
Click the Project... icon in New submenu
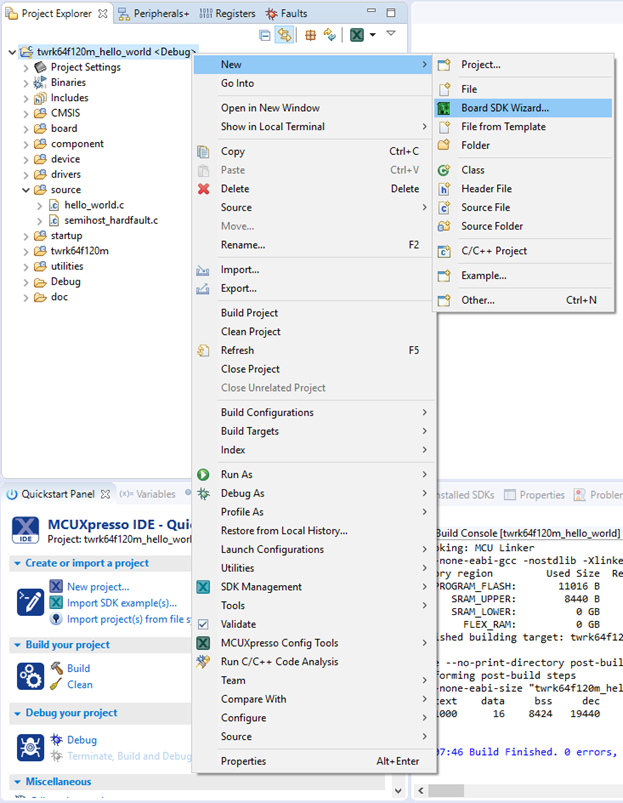(444, 65)
